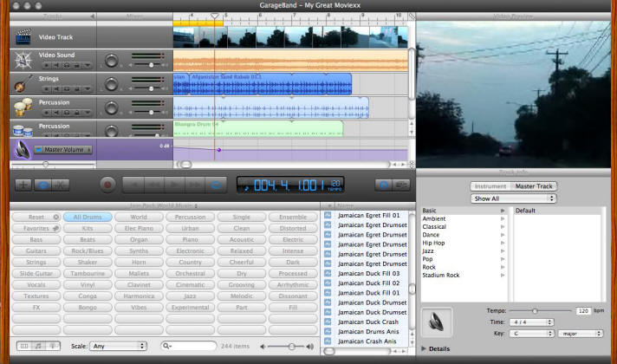Switch to the Master Track tab
Viewport: 617px width, 364px height.
click(534, 186)
